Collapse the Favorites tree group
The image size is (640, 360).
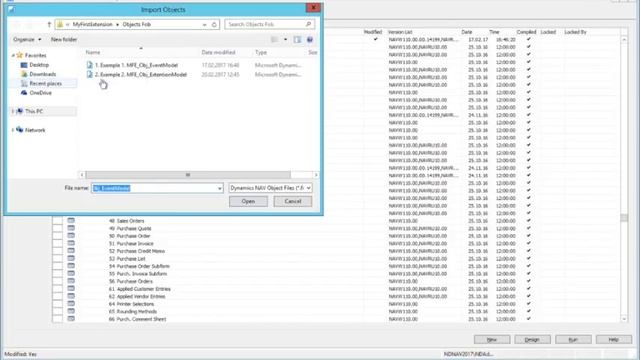(x=13, y=55)
